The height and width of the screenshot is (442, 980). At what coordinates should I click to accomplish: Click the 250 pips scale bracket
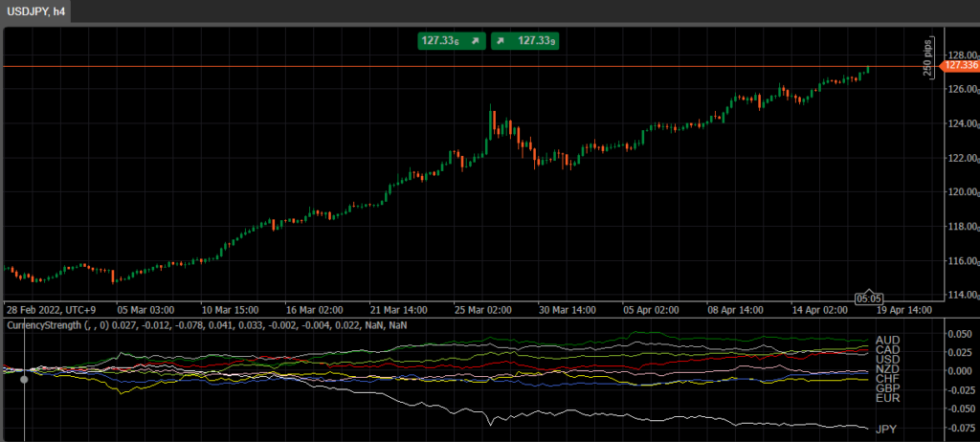pyautogui.click(x=928, y=56)
